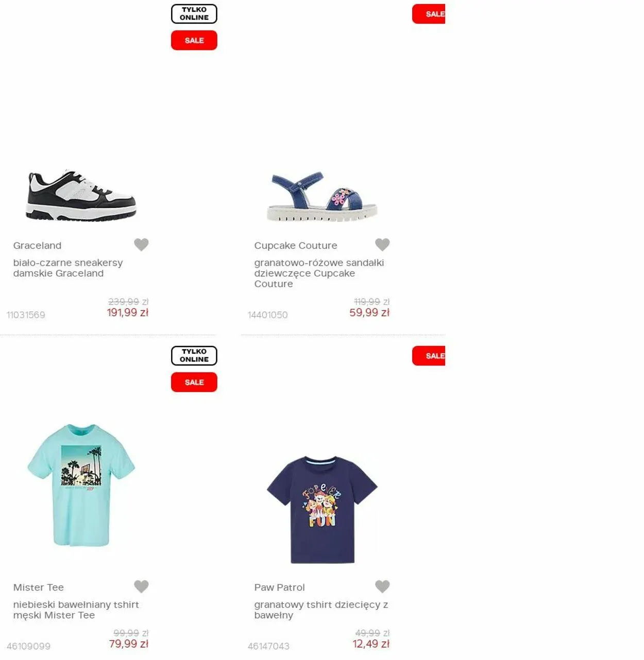The width and height of the screenshot is (644, 660).
Task: Open granatowo-różowe sandałki dziewczęce link
Action: [x=319, y=273]
